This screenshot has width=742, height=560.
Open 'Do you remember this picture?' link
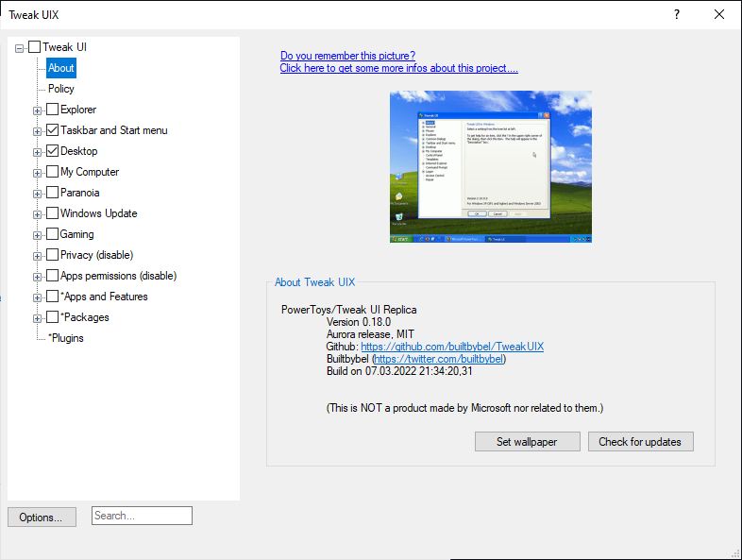(347, 56)
